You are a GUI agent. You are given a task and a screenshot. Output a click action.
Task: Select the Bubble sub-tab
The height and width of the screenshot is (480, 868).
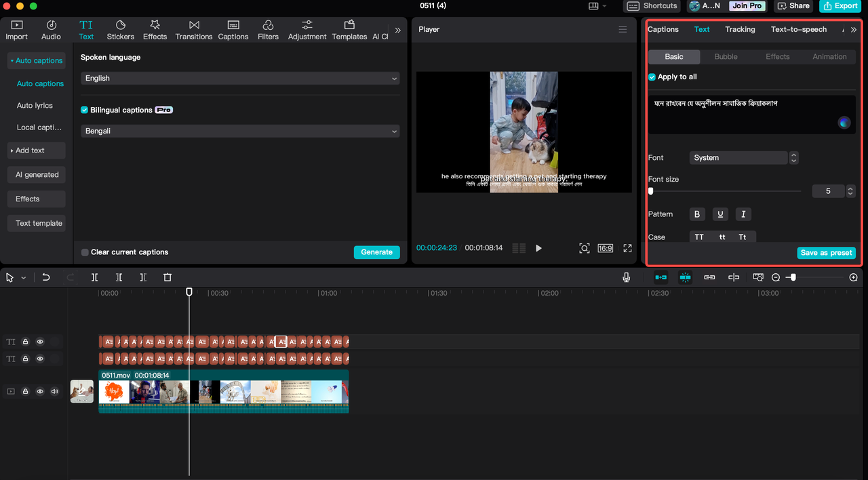click(x=726, y=56)
